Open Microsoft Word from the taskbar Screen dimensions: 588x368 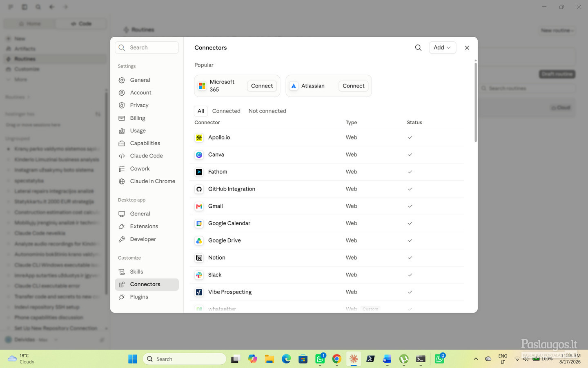(387, 359)
